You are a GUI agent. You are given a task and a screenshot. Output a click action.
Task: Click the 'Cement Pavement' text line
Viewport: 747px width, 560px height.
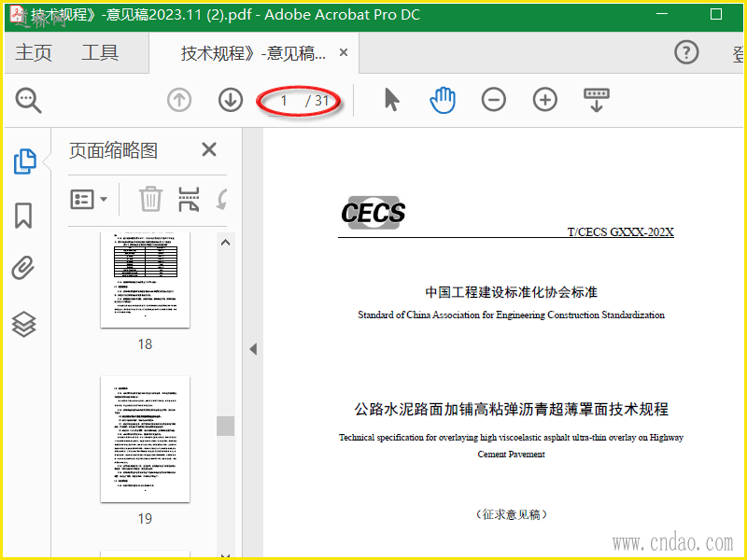pos(511,455)
